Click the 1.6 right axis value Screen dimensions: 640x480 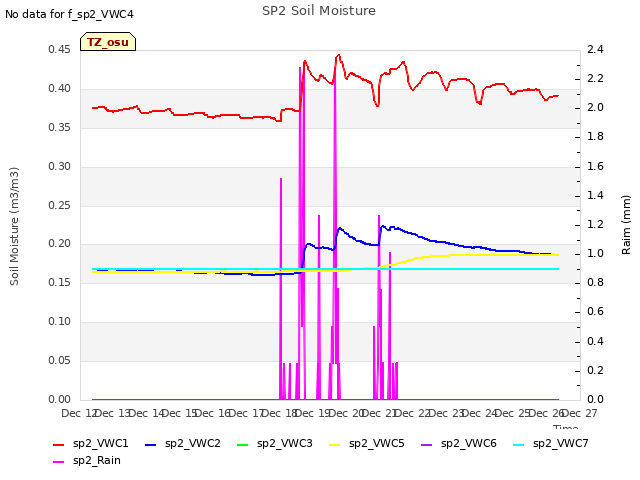[x=595, y=166]
